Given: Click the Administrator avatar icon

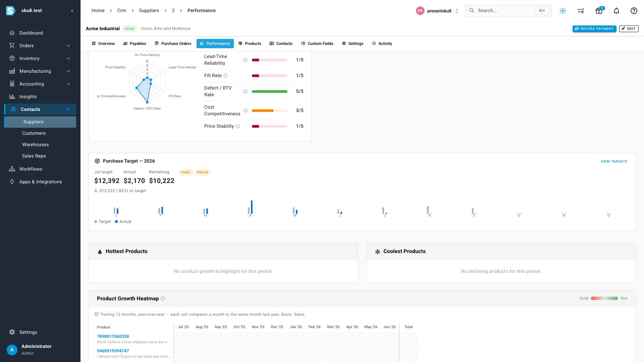Looking at the screenshot, I should [12, 350].
